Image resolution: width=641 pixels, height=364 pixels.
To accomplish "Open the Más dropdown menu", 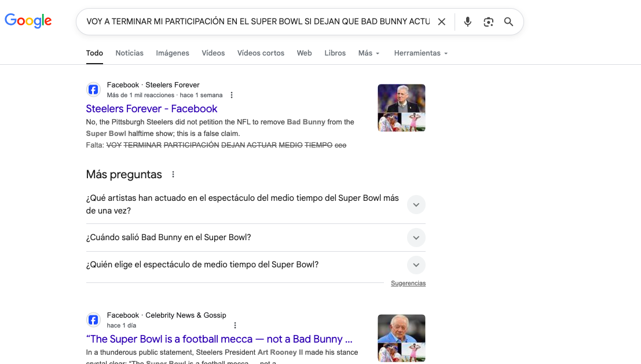I will coord(369,53).
